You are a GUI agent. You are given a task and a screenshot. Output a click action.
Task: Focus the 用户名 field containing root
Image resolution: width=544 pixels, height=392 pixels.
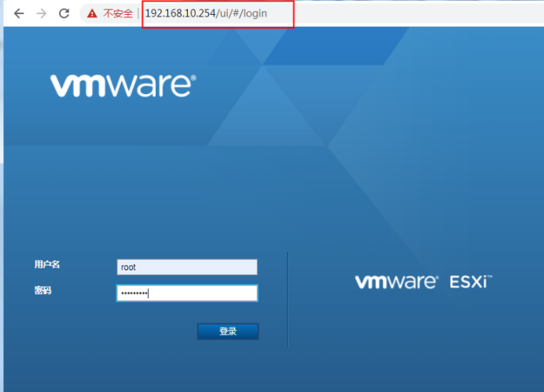pyautogui.click(x=187, y=267)
